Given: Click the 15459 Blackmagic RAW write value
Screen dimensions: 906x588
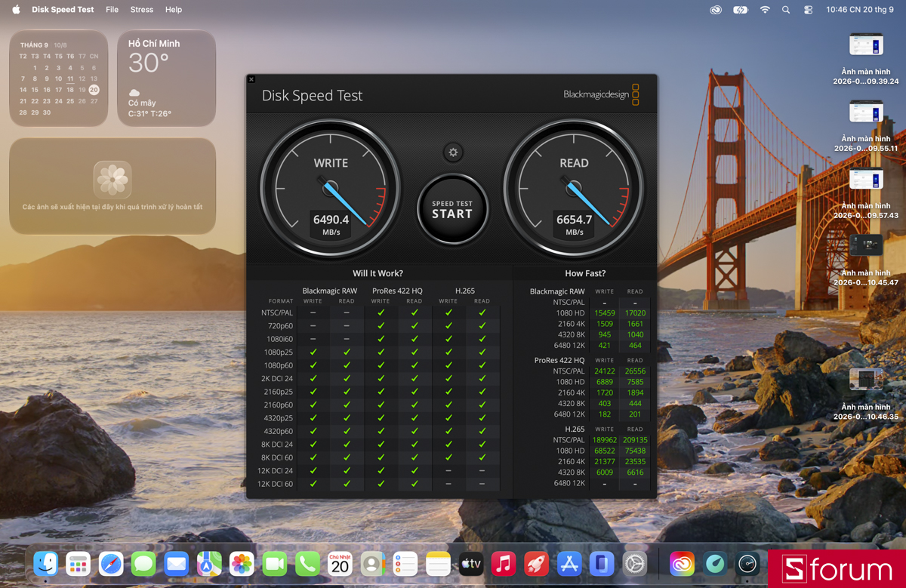Looking at the screenshot, I should (x=605, y=313).
